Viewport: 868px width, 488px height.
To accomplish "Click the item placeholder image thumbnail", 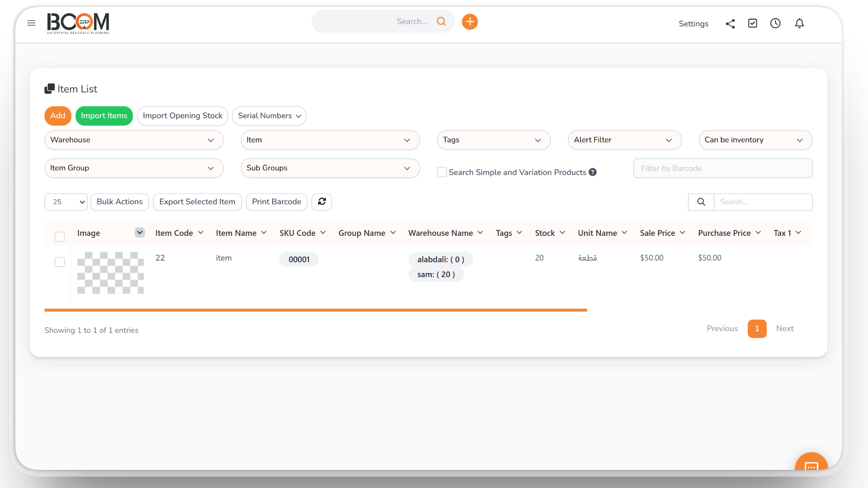I will point(110,273).
